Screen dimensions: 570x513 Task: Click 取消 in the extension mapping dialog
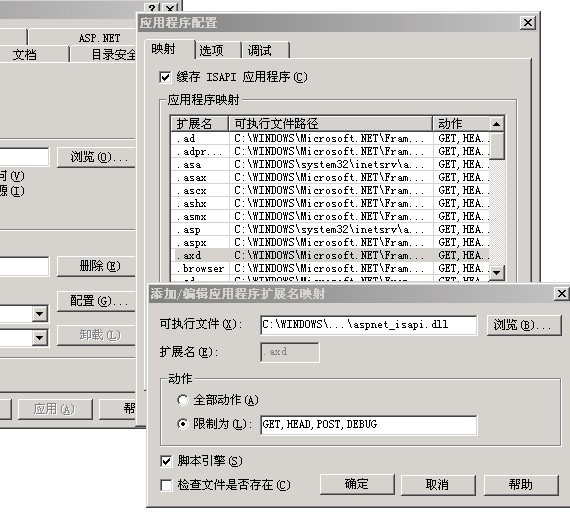438,484
